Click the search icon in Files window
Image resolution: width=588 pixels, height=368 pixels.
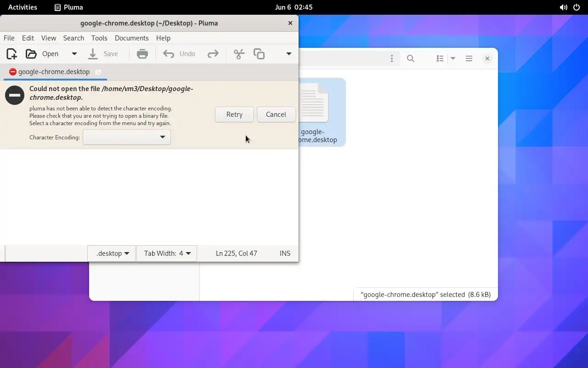(411, 58)
